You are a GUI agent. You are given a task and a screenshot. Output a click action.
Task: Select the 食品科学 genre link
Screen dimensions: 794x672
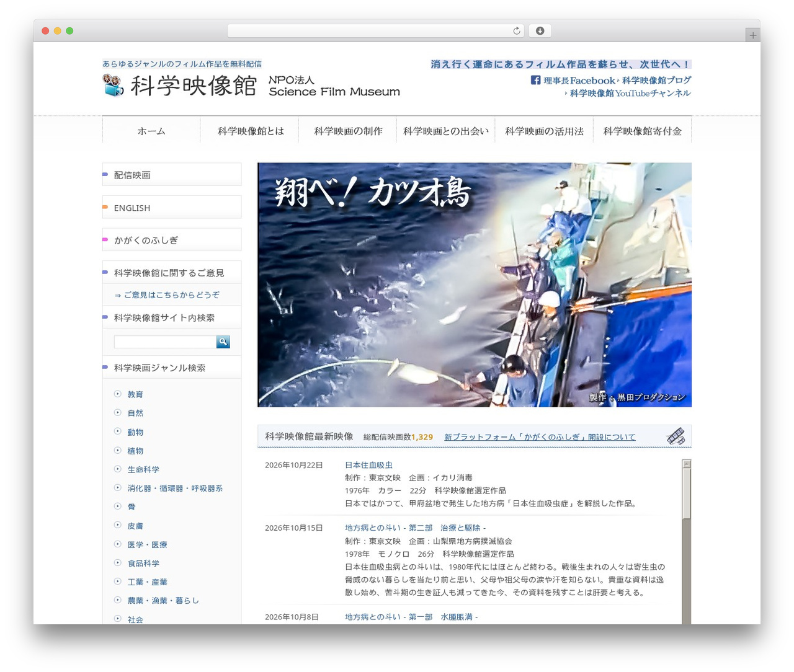click(x=143, y=563)
